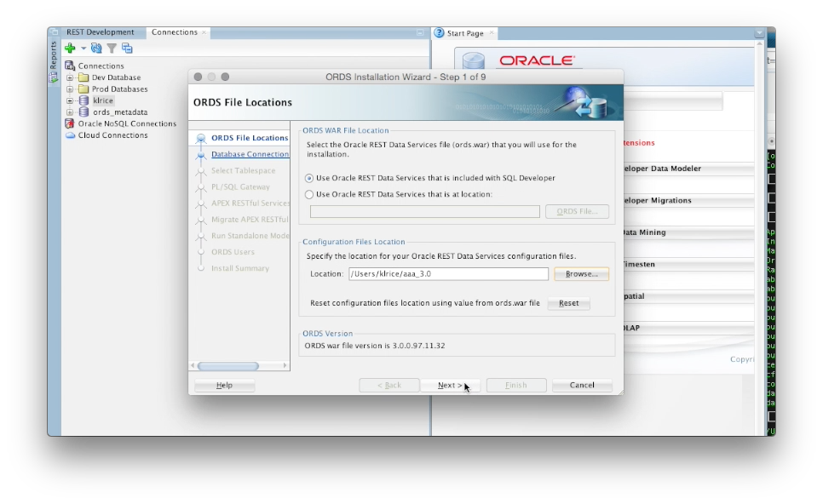Viewport: 823px width, 504px height.
Task: Click the Prod Databases folder icon
Action: [83, 89]
